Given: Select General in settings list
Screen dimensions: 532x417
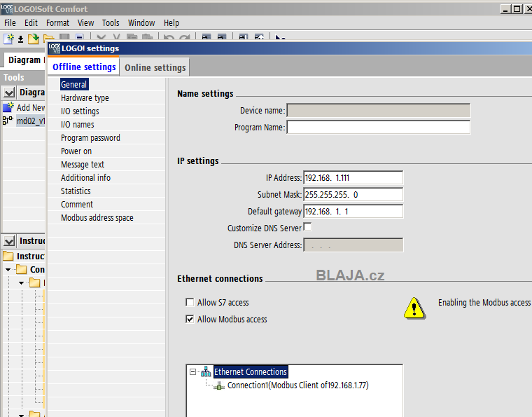Looking at the screenshot, I should point(74,84).
